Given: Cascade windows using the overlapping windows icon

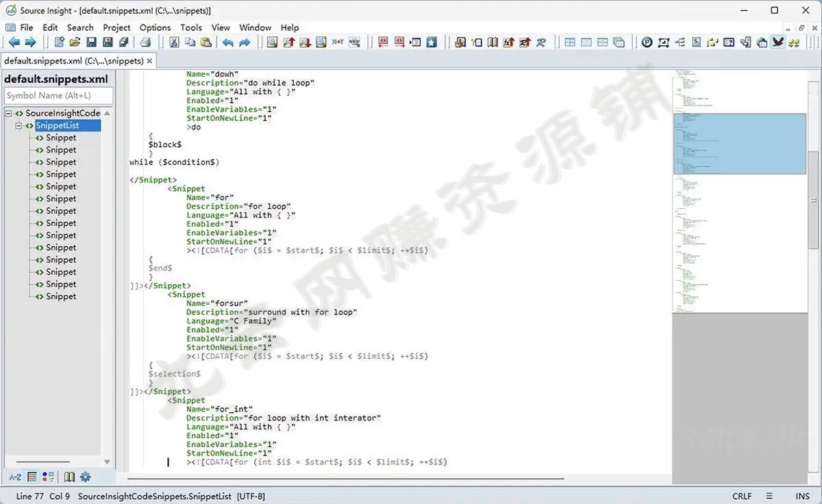Looking at the screenshot, I should click(x=619, y=42).
